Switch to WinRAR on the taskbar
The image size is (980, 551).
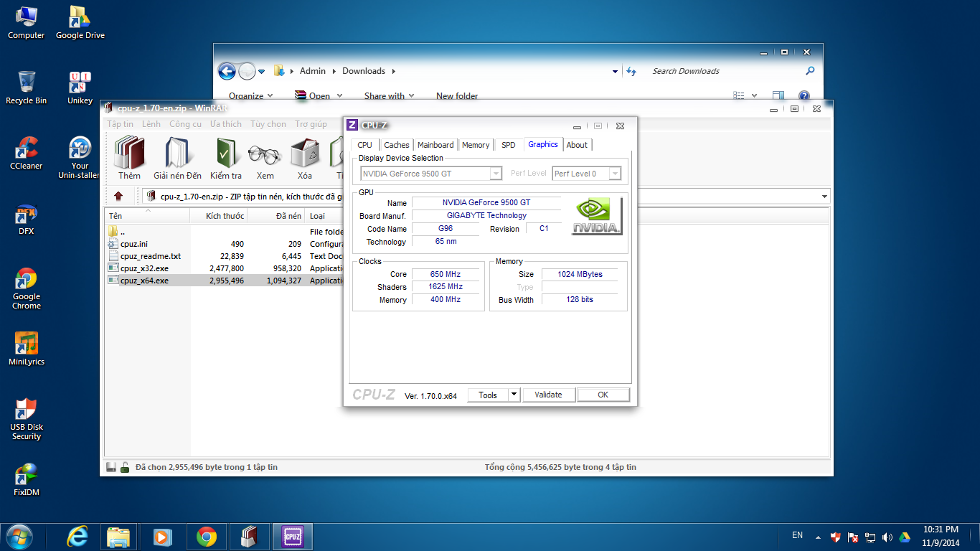(249, 537)
